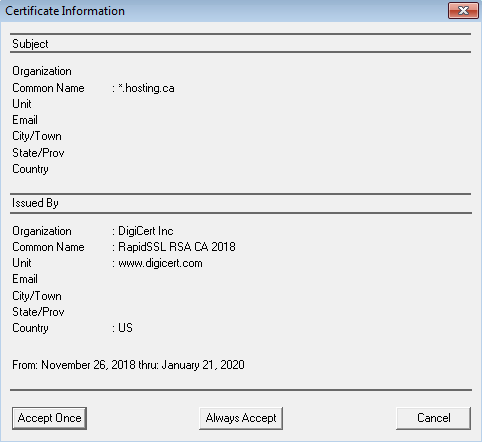Image resolution: width=482 pixels, height=442 pixels.
Task: Close the Certificate Information window
Action: click(x=463, y=11)
